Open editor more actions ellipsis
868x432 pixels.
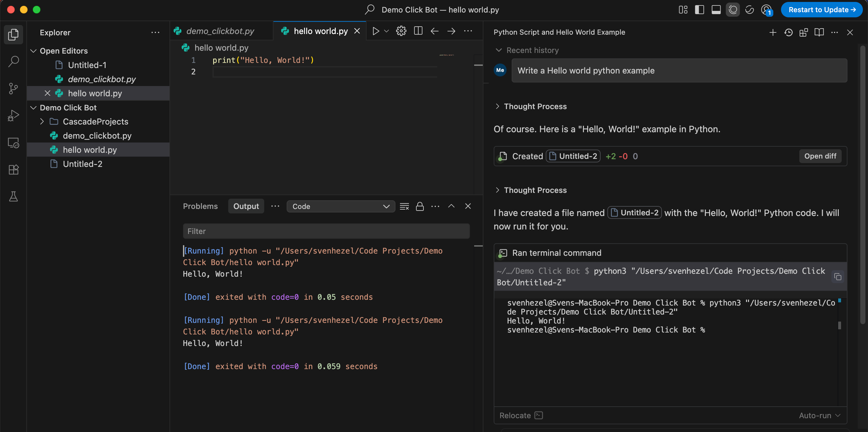click(468, 31)
